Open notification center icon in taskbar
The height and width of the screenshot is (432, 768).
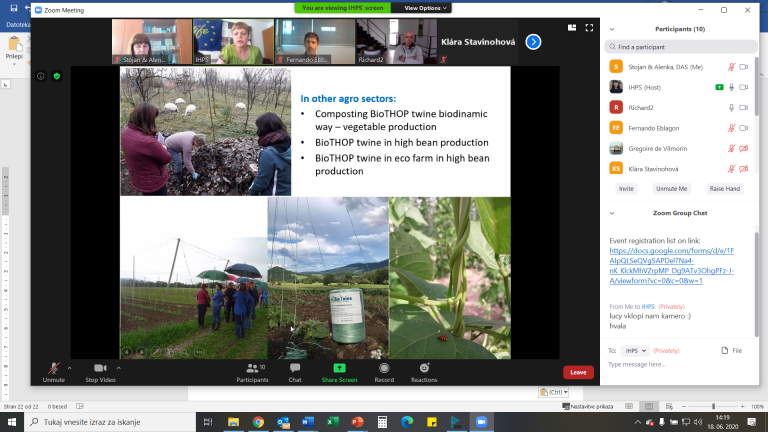click(x=752, y=422)
